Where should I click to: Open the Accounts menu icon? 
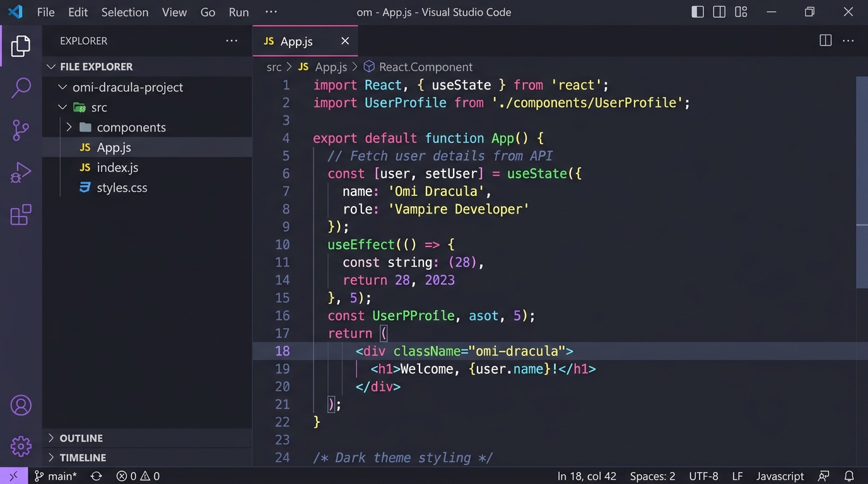pyautogui.click(x=21, y=405)
